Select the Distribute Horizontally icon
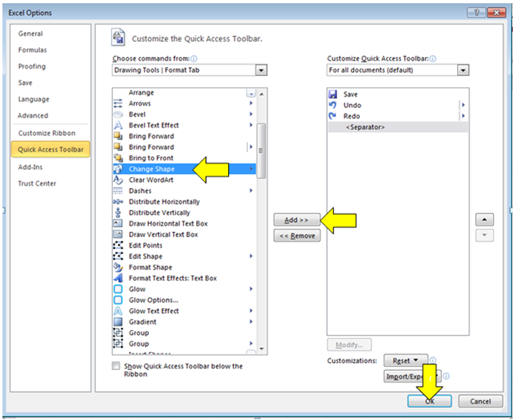Image resolution: width=516 pixels, height=420 pixels. tap(118, 202)
